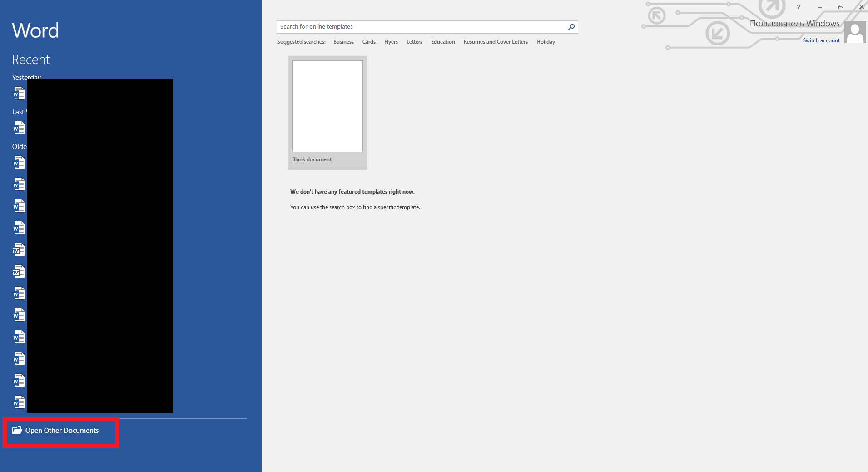Click the Пользователь Windows user name

pos(795,24)
